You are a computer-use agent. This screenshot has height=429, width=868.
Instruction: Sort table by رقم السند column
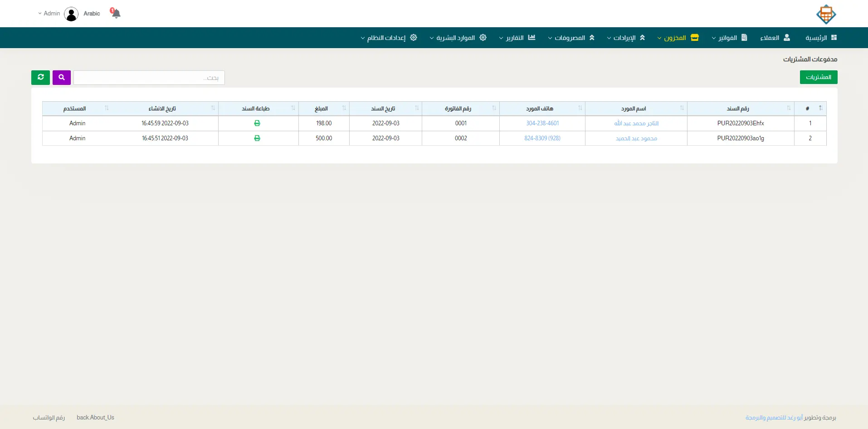tap(788, 108)
